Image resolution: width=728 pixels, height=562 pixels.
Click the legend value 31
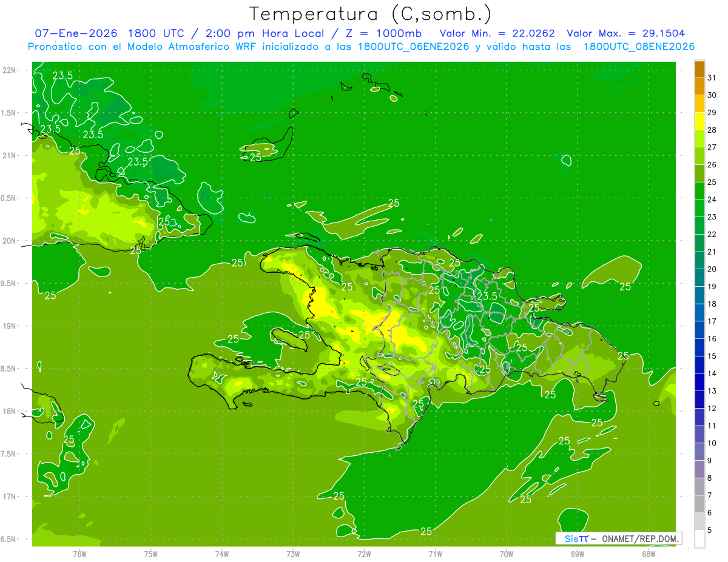pos(712,78)
